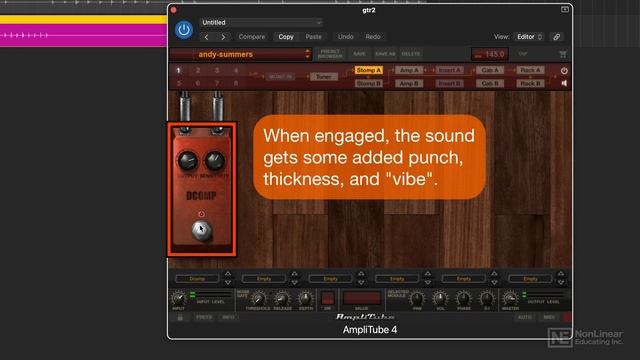The height and width of the screenshot is (360, 640).
Task: Select chain slot number 5
Action: coord(178,83)
